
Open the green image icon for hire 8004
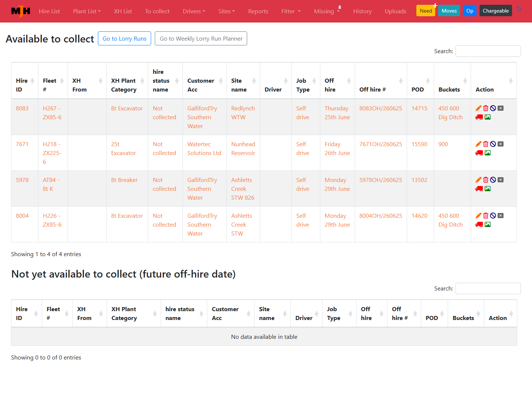click(488, 224)
